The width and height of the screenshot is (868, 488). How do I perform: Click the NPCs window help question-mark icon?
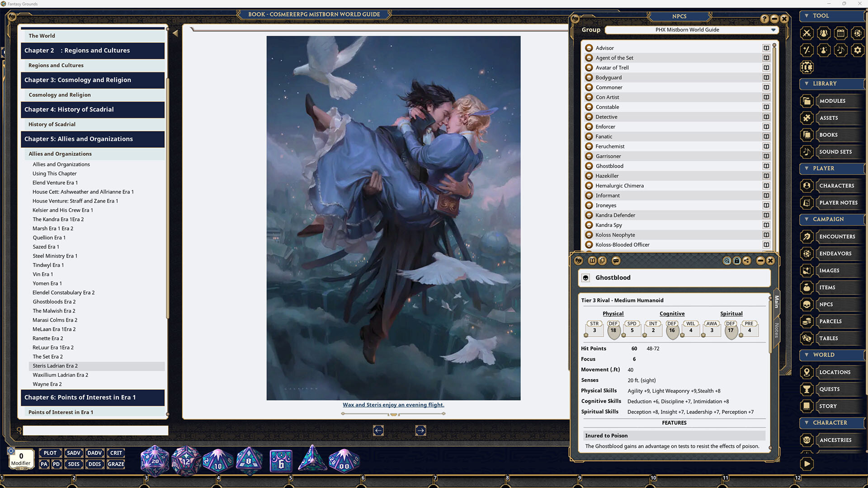tap(764, 19)
